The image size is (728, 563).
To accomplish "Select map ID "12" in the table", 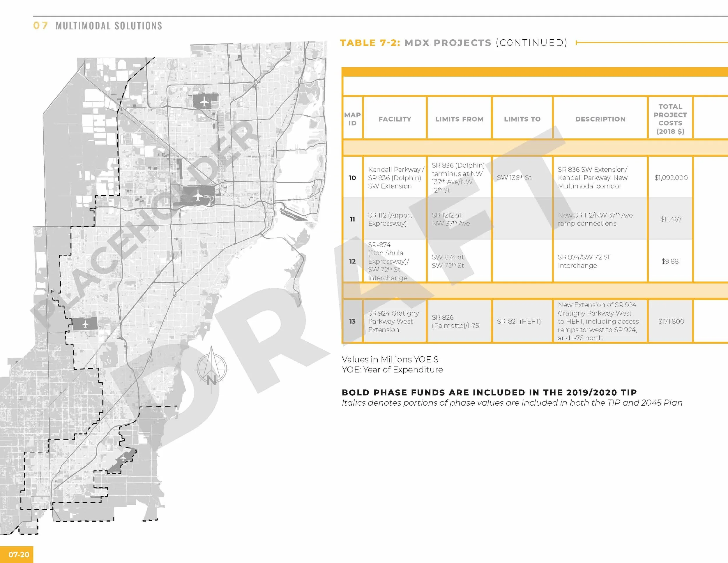I will click(x=352, y=261).
